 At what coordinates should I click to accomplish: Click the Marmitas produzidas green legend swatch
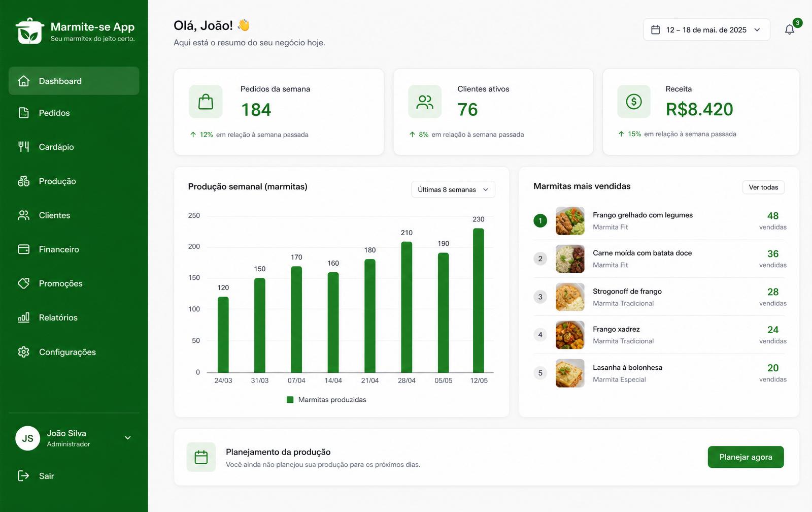290,400
